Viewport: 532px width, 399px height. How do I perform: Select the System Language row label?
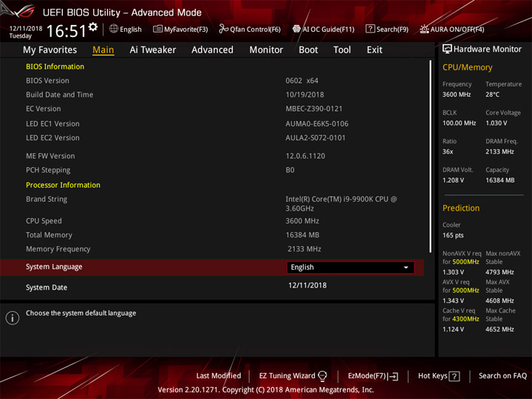point(54,267)
